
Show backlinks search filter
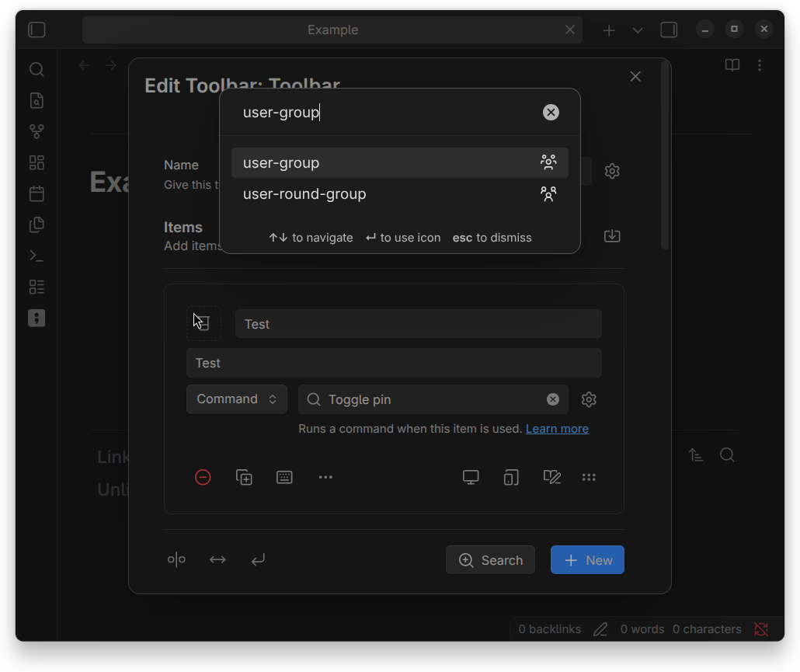tap(727, 454)
